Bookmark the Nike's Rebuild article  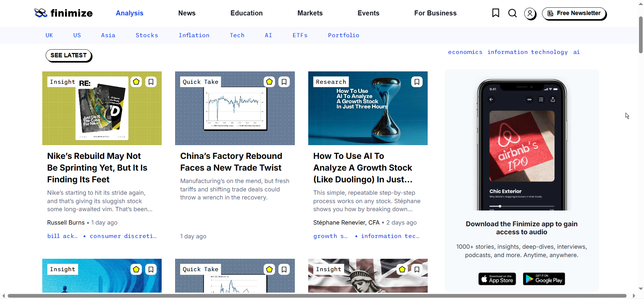pyautogui.click(x=151, y=82)
